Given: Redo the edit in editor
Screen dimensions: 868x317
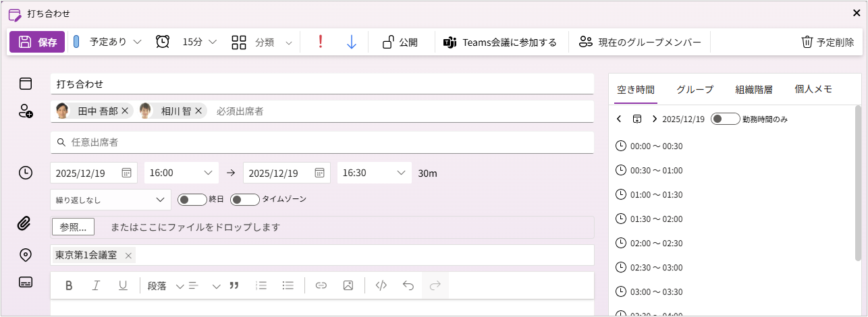Looking at the screenshot, I should (435, 285).
